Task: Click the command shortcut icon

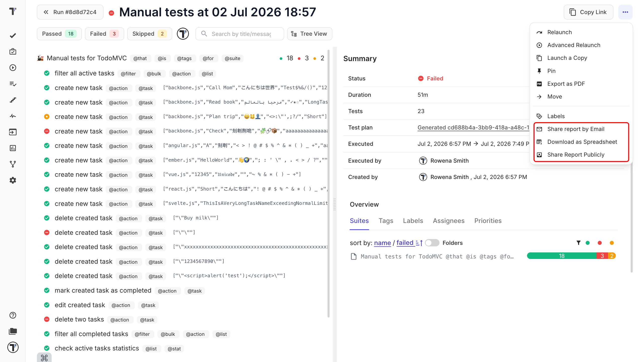Action: (x=44, y=358)
